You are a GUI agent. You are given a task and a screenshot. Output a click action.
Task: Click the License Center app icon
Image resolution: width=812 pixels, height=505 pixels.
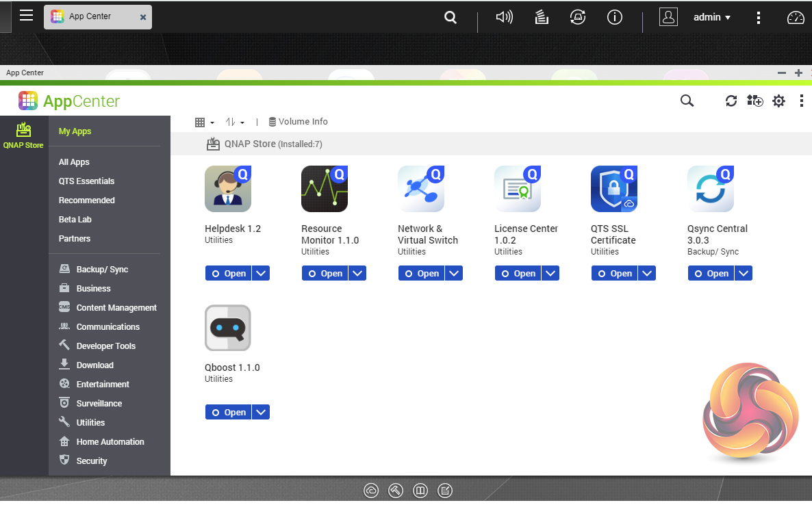(518, 189)
